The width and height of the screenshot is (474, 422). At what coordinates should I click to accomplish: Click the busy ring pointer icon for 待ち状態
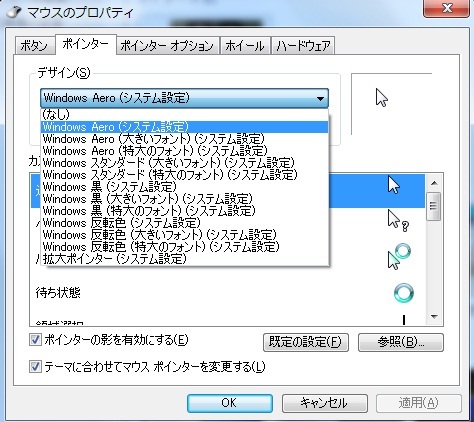click(x=404, y=293)
